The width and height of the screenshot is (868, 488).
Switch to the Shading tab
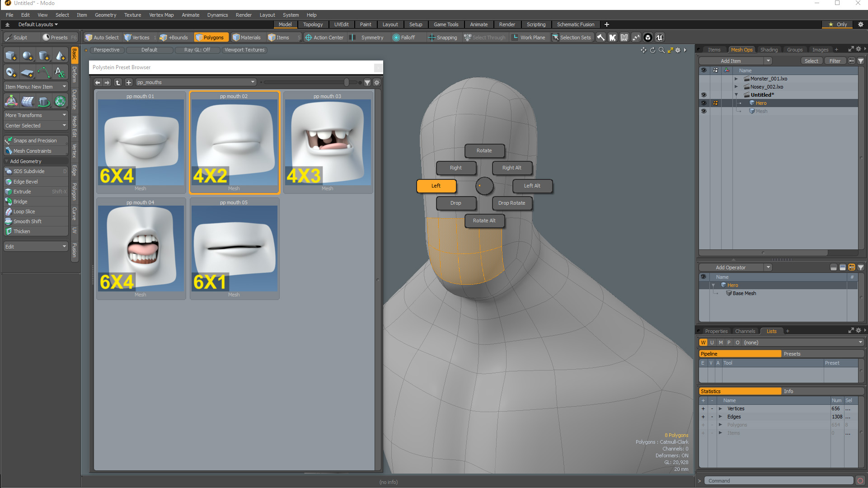(769, 50)
